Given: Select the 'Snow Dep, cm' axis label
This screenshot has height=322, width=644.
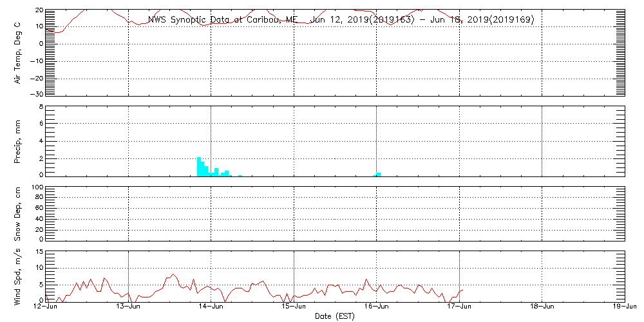Looking at the screenshot, I should pyautogui.click(x=18, y=214).
